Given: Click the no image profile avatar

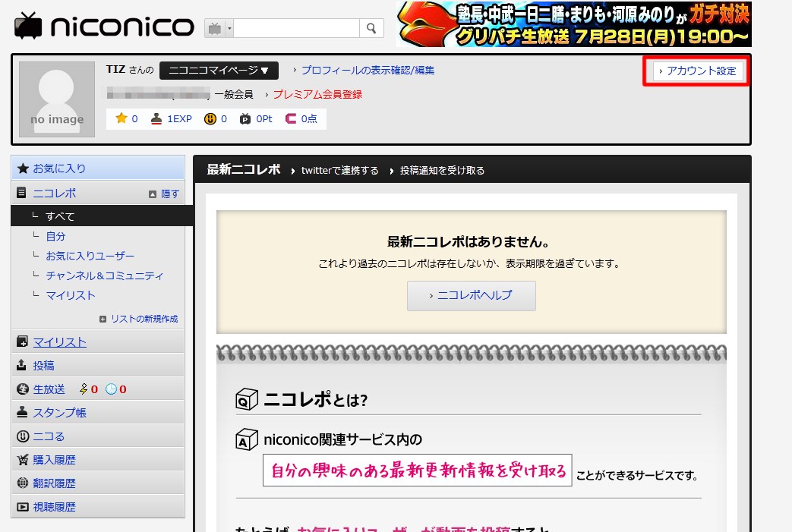Looking at the screenshot, I should (x=57, y=99).
